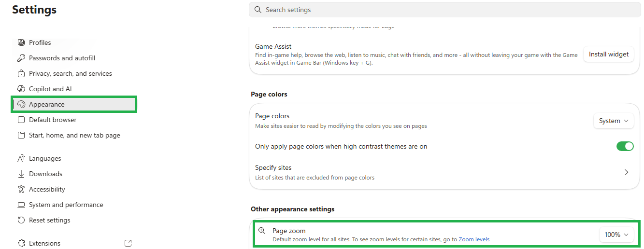Click the Languages icon
Screen dimensions: 644x249
tap(21, 158)
